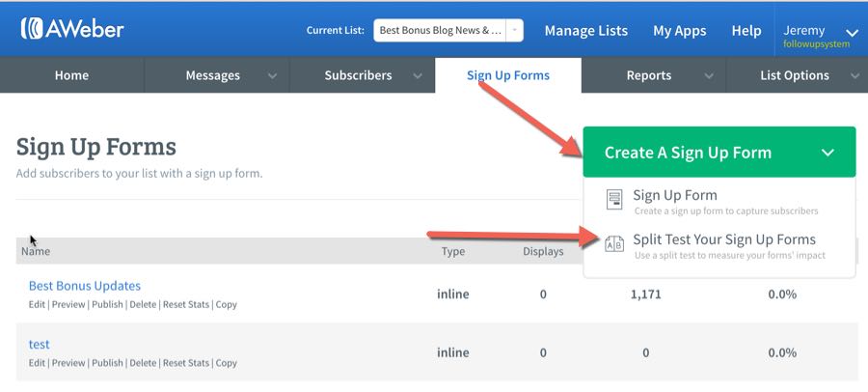Click Edit under the test form

(x=37, y=363)
